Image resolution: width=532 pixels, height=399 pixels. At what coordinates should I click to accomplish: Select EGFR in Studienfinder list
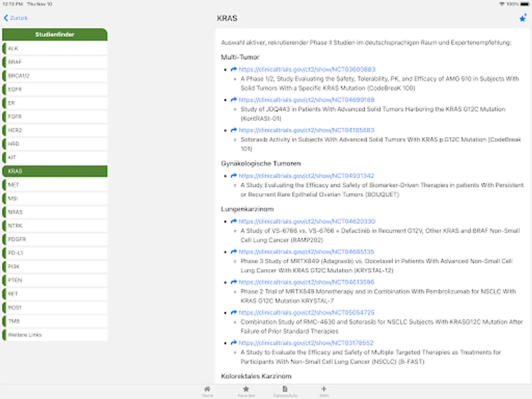click(x=55, y=90)
